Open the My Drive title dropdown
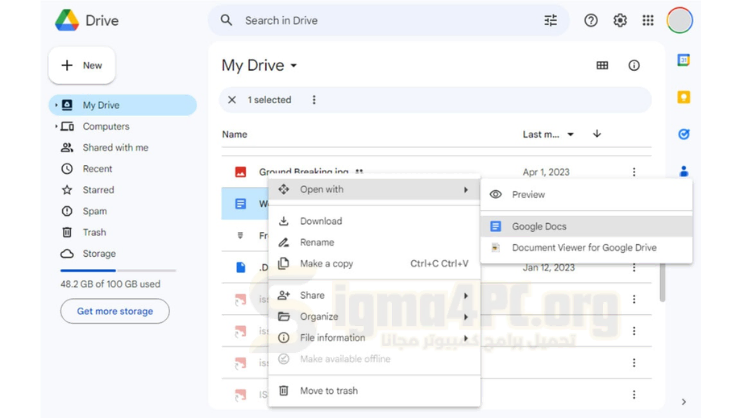Image resolution: width=743 pixels, height=418 pixels. (294, 65)
